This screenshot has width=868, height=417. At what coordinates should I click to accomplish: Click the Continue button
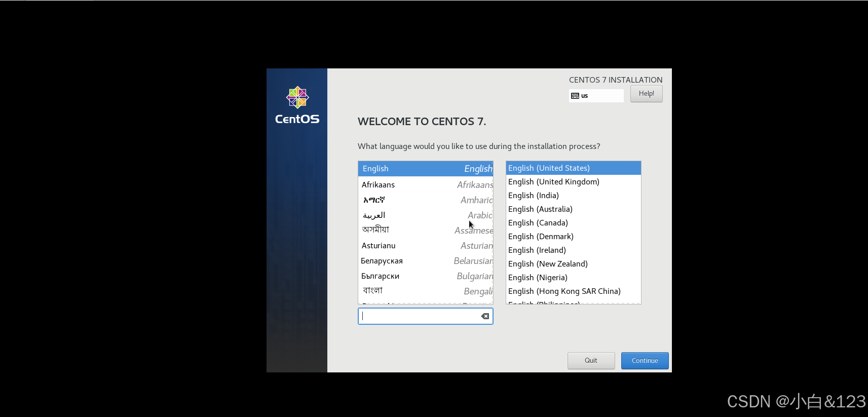645,361
